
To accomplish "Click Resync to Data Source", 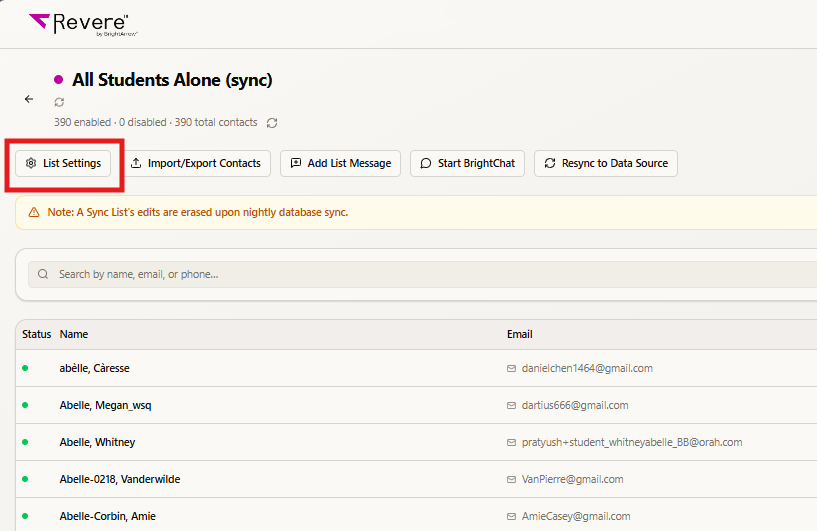I will coord(606,164).
